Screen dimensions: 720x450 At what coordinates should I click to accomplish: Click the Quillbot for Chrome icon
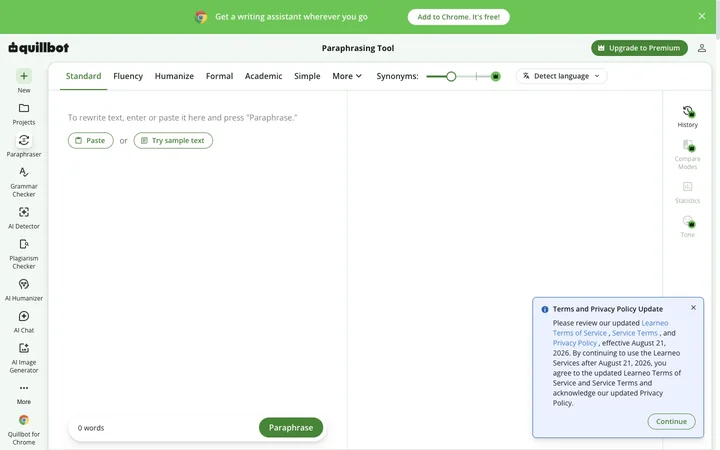pos(24,420)
